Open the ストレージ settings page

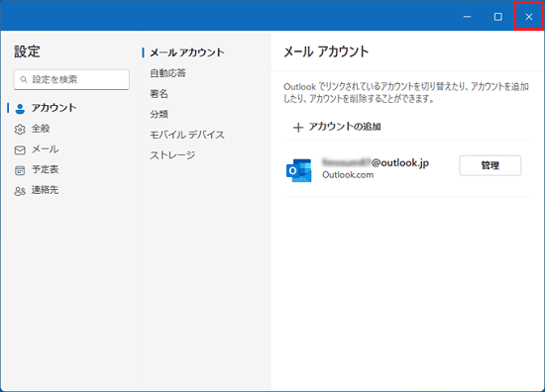[172, 154]
